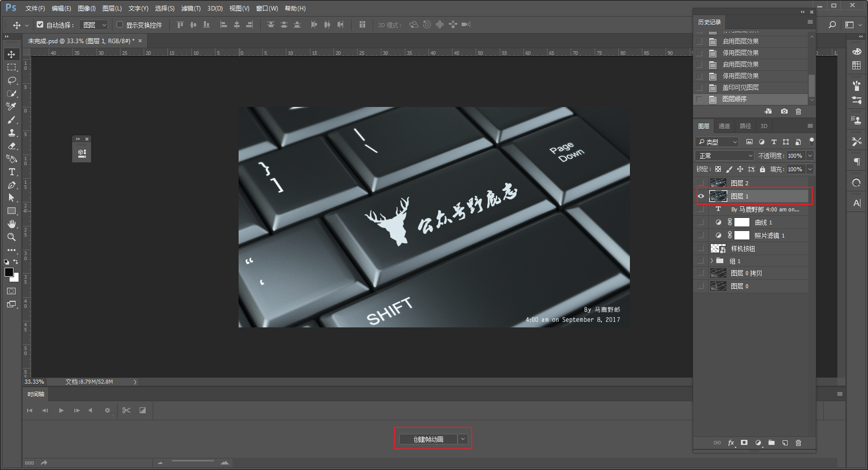This screenshot has height=470, width=868.
Task: Go to first frame in timeline
Action: 30,410
